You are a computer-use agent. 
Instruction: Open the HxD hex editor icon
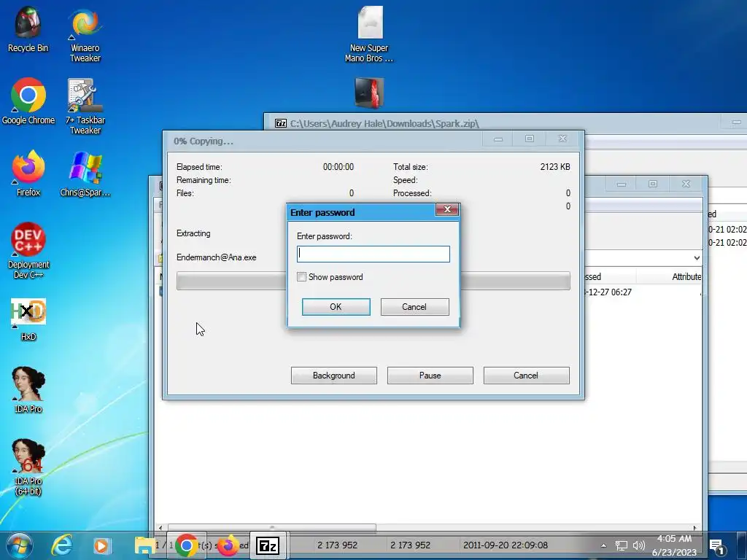[x=28, y=319]
